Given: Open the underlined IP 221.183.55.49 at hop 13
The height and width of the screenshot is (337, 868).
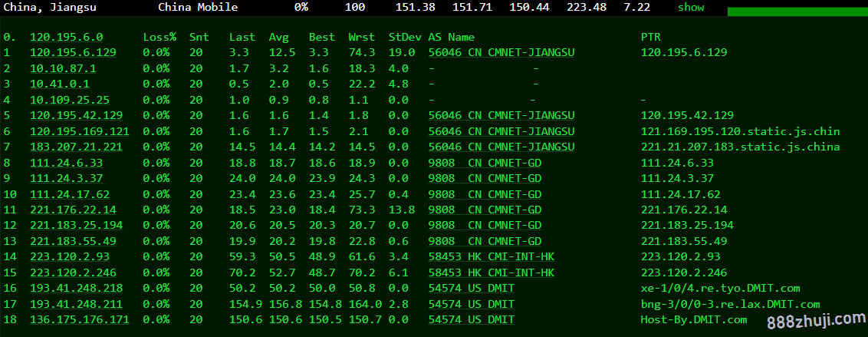Looking at the screenshot, I should point(73,241).
